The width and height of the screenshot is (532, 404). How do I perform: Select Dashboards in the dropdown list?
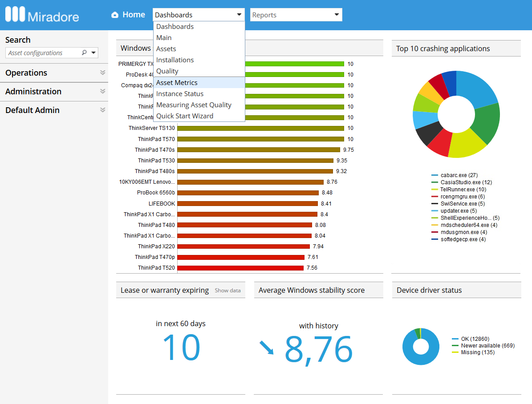point(199,26)
